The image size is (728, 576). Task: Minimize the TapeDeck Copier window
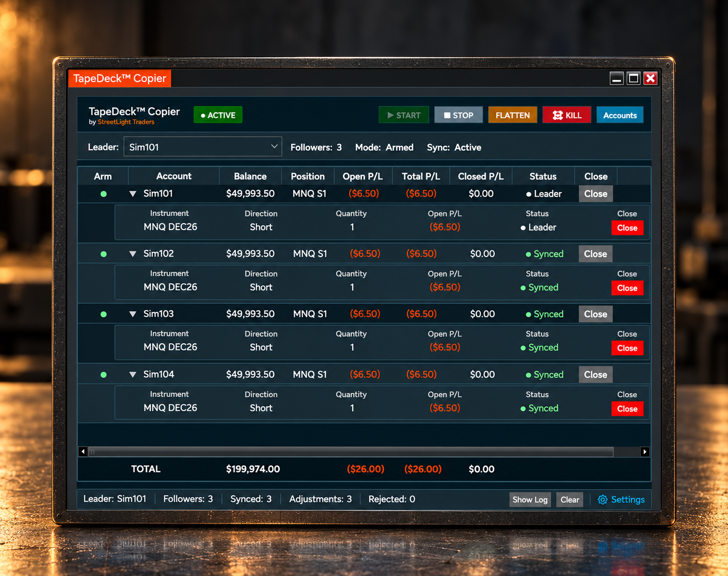[616, 78]
